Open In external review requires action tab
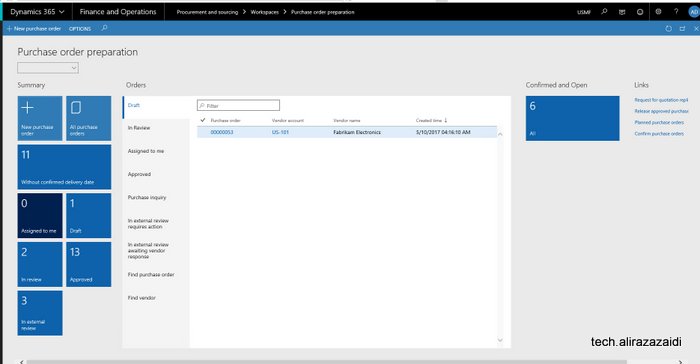 pyautogui.click(x=156, y=224)
